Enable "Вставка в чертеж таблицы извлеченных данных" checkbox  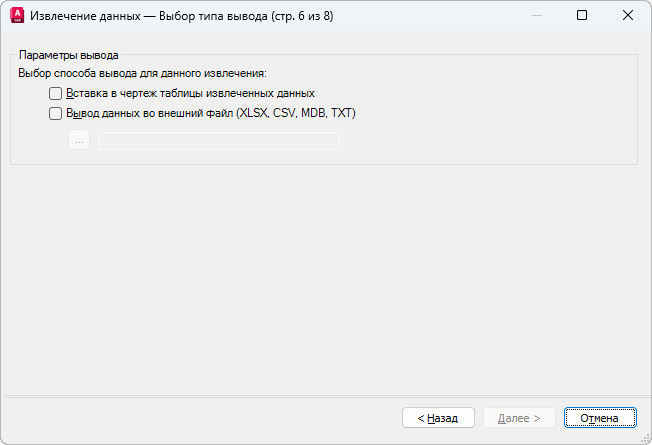point(56,93)
